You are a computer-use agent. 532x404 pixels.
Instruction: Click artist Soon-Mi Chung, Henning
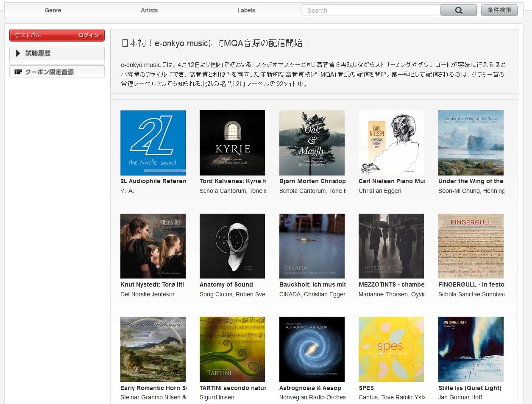(471, 191)
